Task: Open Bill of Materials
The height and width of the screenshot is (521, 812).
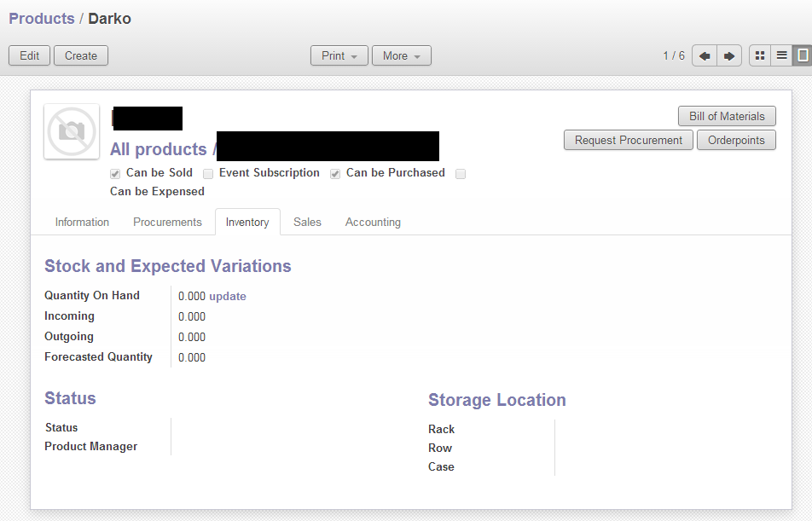Action: (x=727, y=117)
